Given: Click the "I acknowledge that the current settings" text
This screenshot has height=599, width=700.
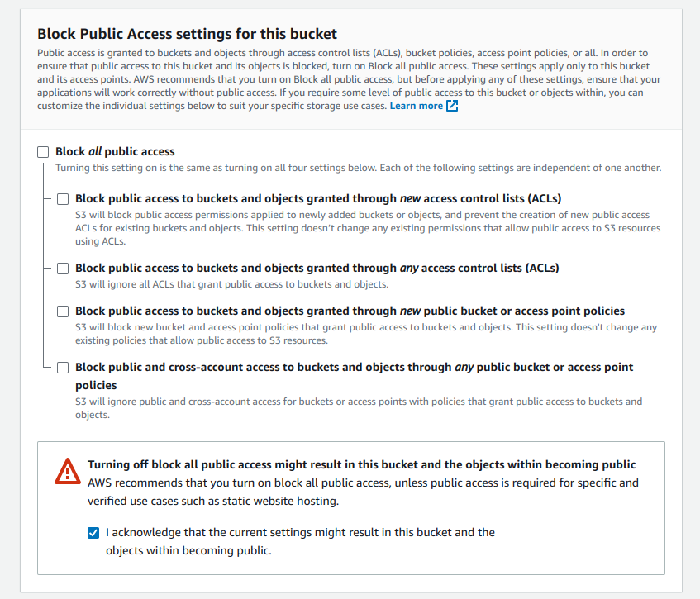Looking at the screenshot, I should (300, 533).
